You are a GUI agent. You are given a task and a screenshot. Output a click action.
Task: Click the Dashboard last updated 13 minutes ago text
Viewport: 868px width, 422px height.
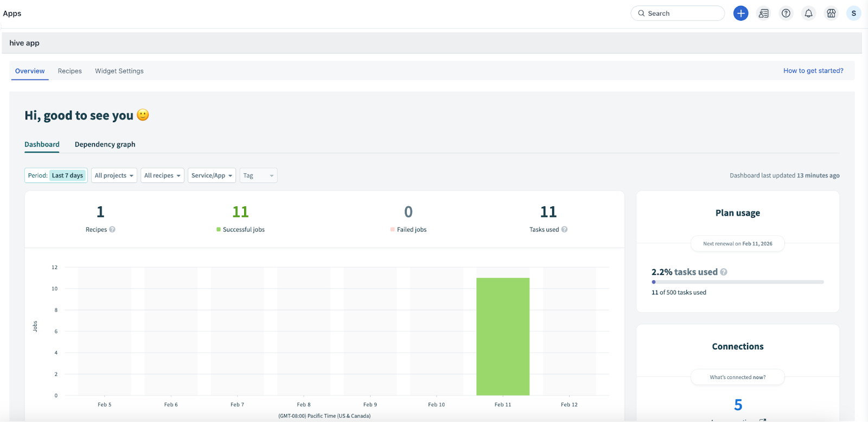[784, 175]
